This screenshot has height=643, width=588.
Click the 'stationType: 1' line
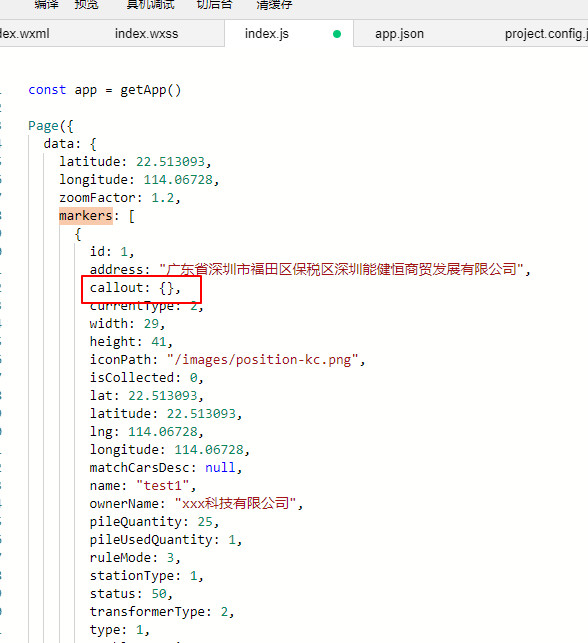point(146,576)
